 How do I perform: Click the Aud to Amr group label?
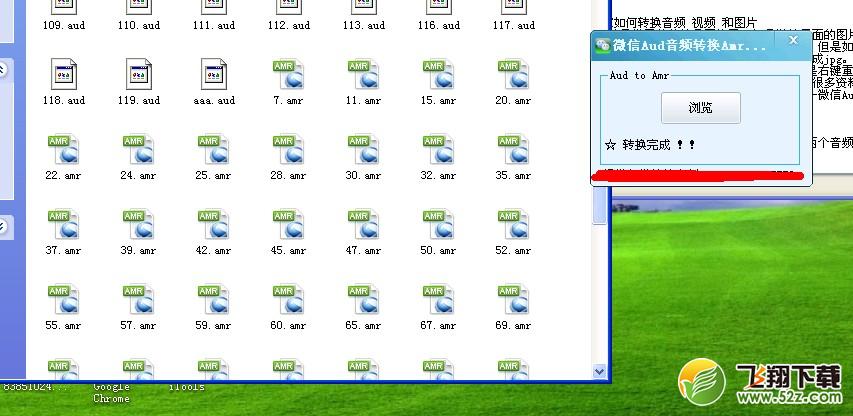point(639,76)
